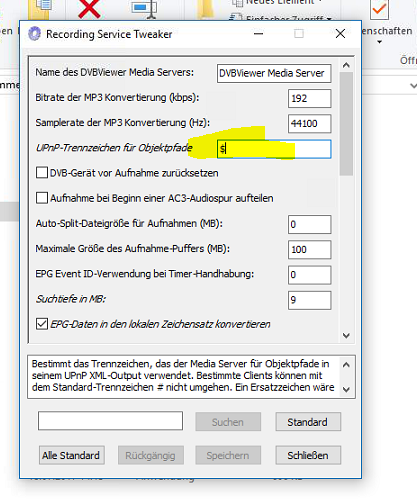417x502 pixels.
Task: Click the Recording Service Tweaker title icon
Action: point(34,34)
